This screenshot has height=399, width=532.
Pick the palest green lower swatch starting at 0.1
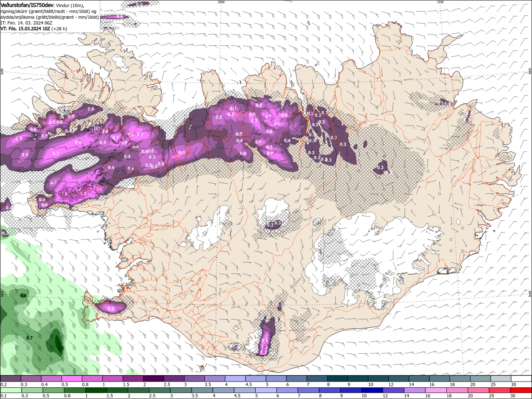(x=10, y=390)
